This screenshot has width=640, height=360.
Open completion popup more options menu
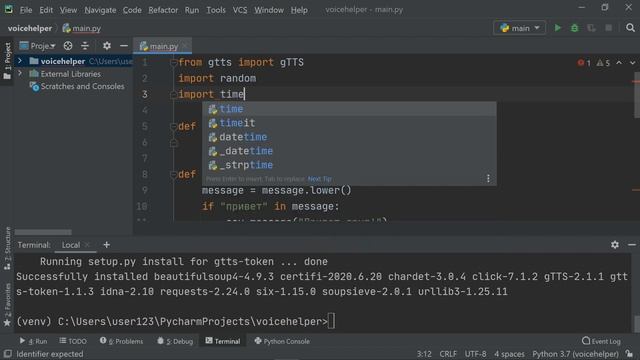[488, 178]
